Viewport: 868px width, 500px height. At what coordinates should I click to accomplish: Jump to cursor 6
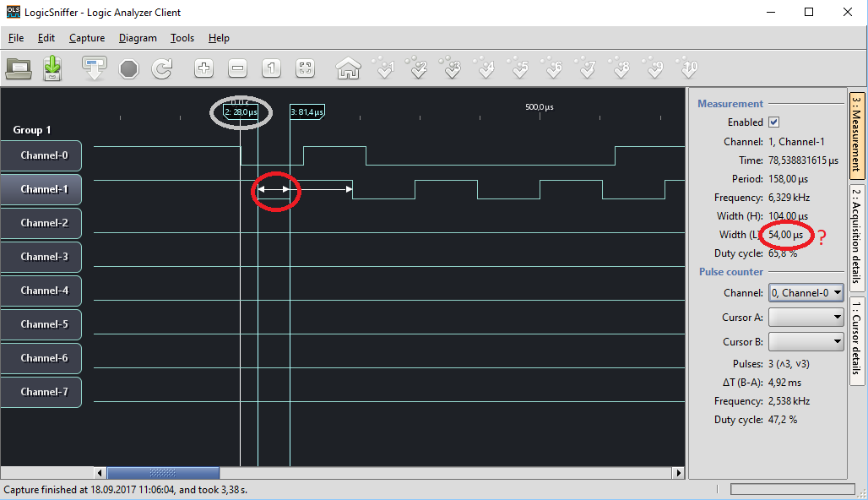coord(553,68)
